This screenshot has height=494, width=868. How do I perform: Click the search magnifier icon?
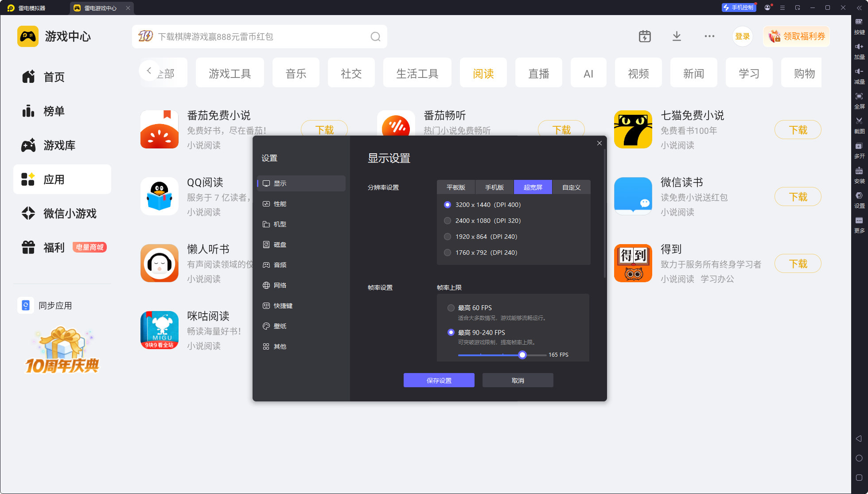point(375,37)
